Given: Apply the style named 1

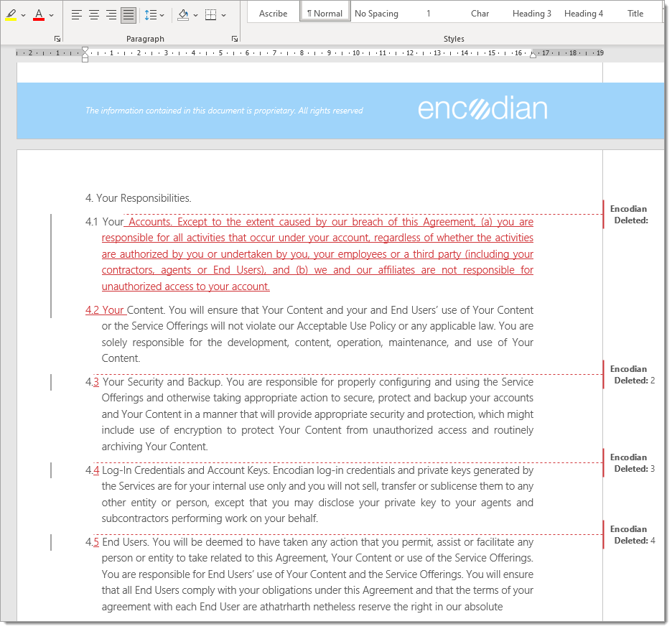Looking at the screenshot, I should click(x=428, y=14).
